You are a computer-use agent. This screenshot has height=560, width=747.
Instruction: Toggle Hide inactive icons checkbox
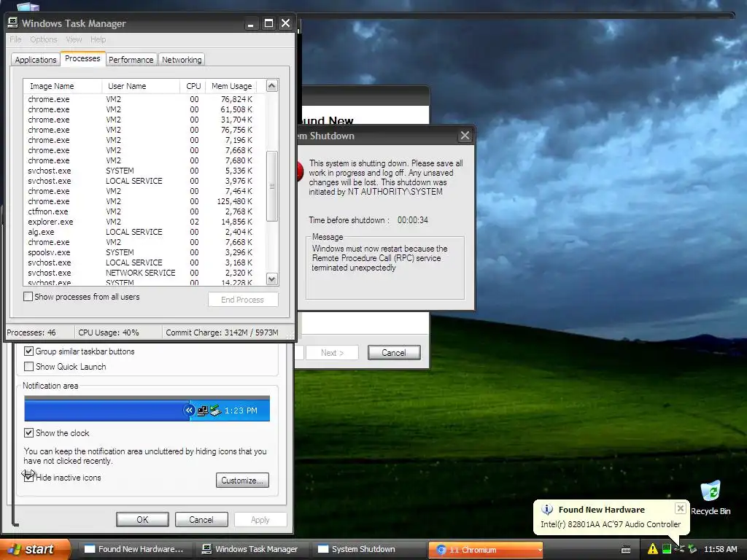(28, 477)
